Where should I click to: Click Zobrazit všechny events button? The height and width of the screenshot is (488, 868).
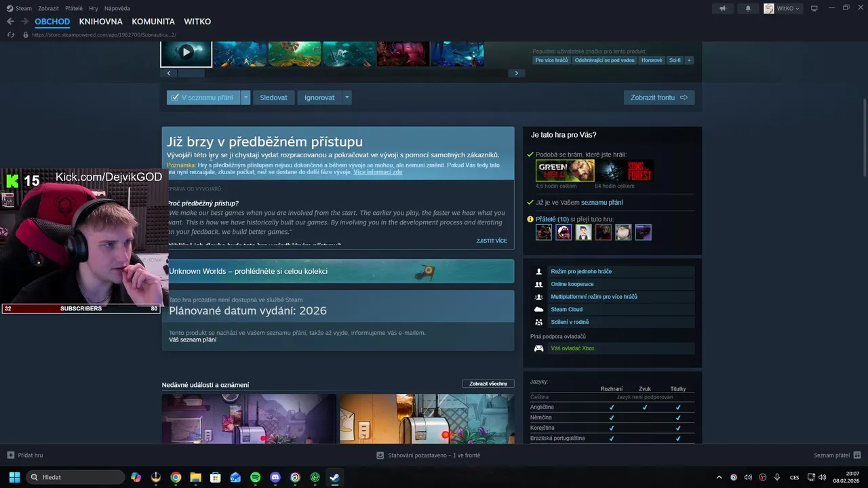[x=488, y=384]
